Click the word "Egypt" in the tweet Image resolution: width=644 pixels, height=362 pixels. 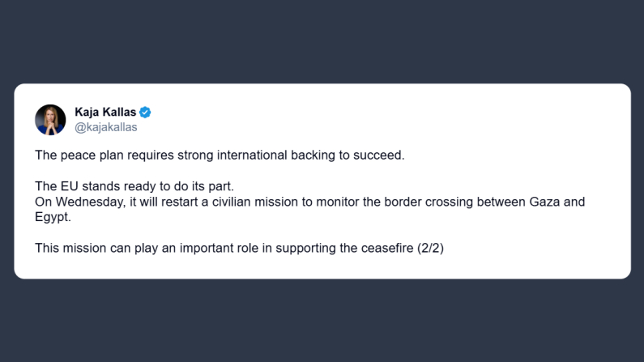pos(51,217)
